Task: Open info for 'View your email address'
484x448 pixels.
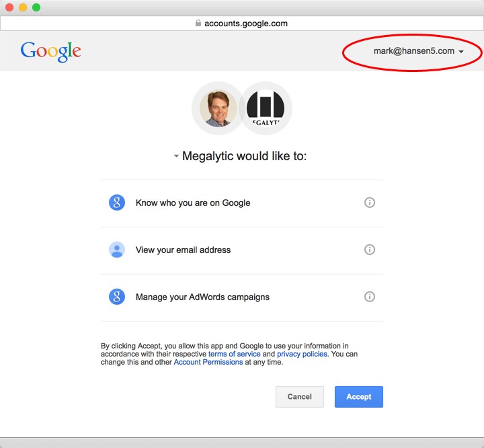Action: [x=370, y=250]
